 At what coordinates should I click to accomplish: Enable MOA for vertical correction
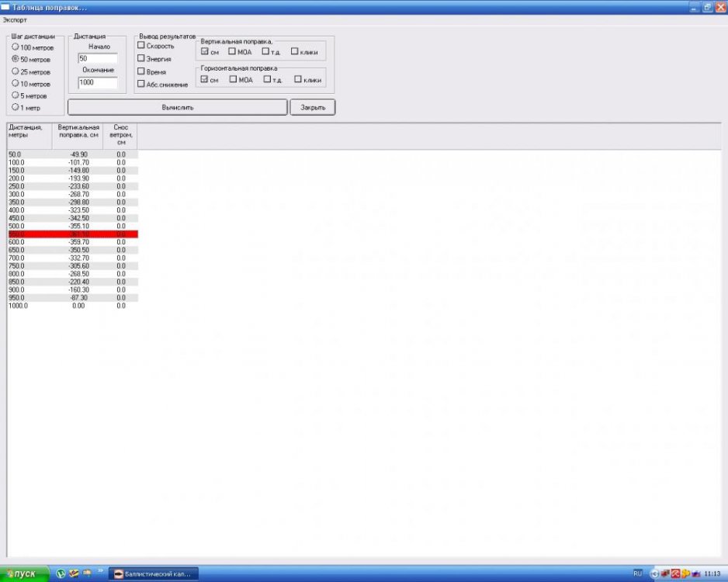[x=233, y=52]
